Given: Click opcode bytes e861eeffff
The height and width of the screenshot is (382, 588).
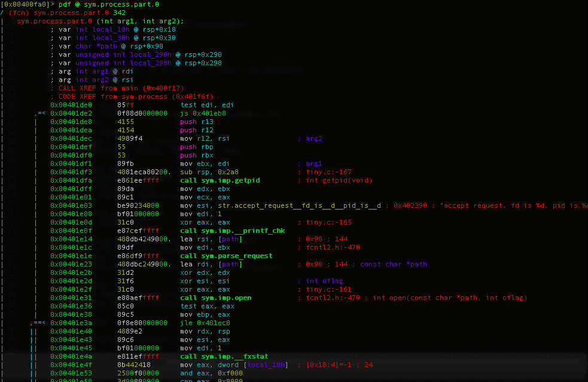Looking at the screenshot, I should tap(138, 180).
